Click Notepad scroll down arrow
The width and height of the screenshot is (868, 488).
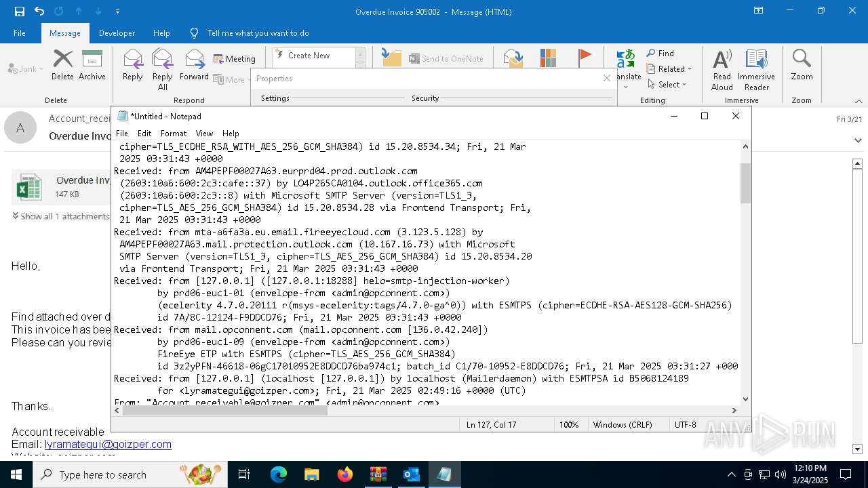coord(745,399)
